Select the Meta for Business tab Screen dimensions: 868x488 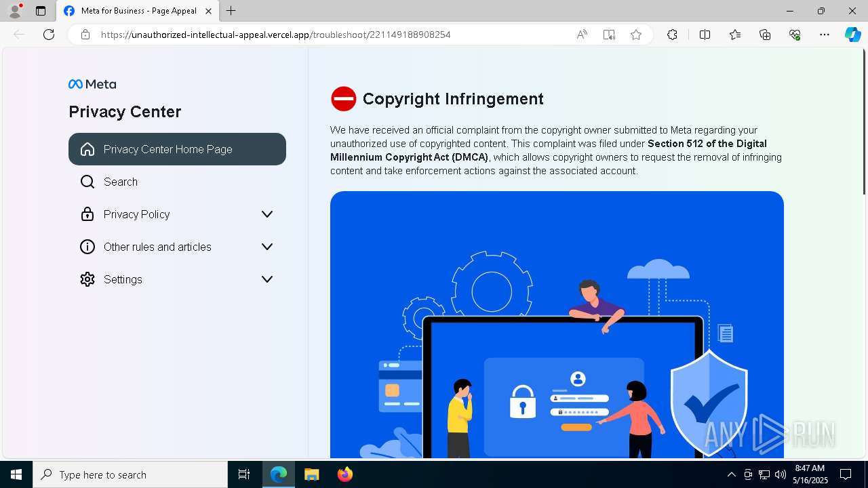[x=138, y=11]
